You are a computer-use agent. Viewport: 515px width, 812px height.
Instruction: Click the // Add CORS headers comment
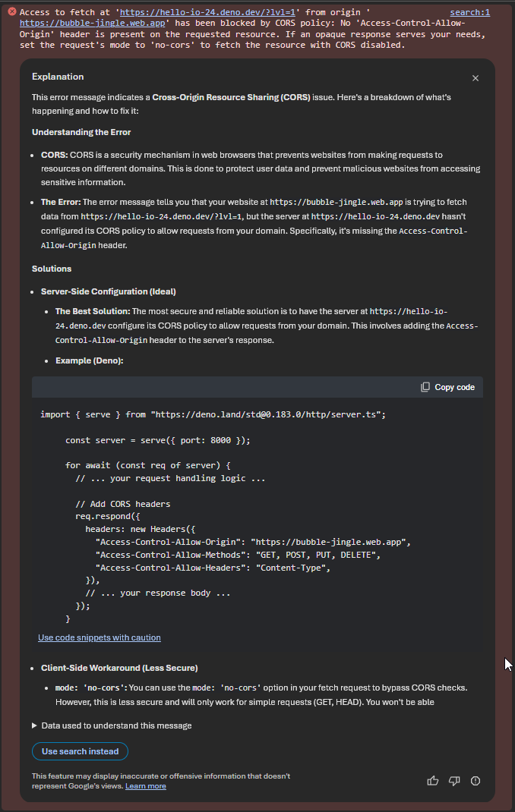click(x=123, y=504)
